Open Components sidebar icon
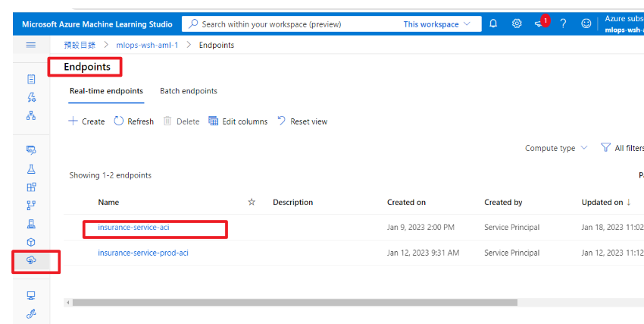 click(31, 187)
